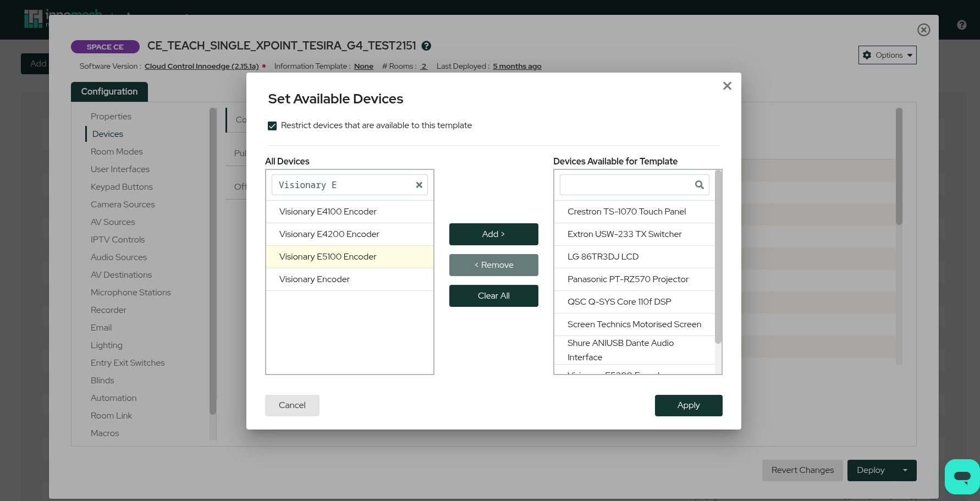
Task: Click the Apply button
Action: pyautogui.click(x=688, y=405)
